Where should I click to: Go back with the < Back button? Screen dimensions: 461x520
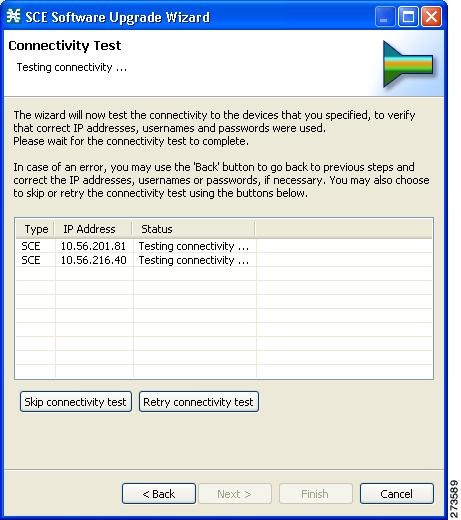159,494
